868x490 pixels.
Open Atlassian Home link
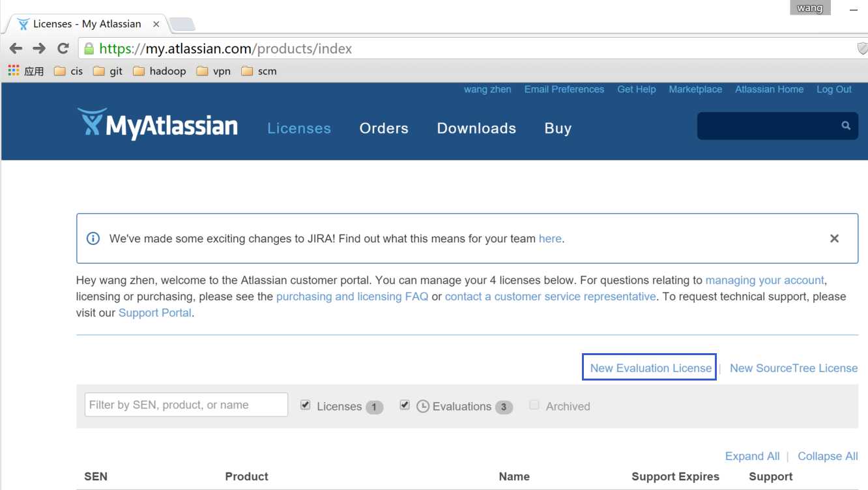point(769,89)
